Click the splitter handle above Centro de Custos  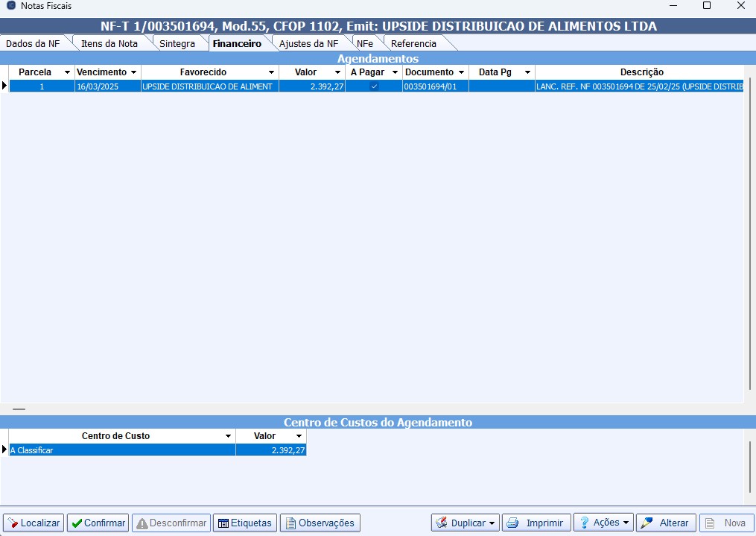(x=19, y=409)
